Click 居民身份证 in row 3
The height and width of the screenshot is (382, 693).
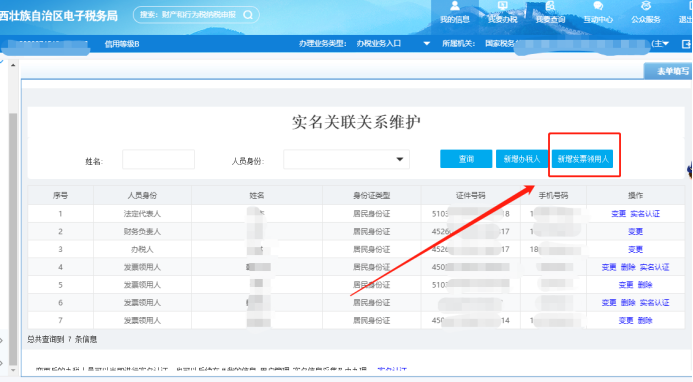(x=371, y=249)
